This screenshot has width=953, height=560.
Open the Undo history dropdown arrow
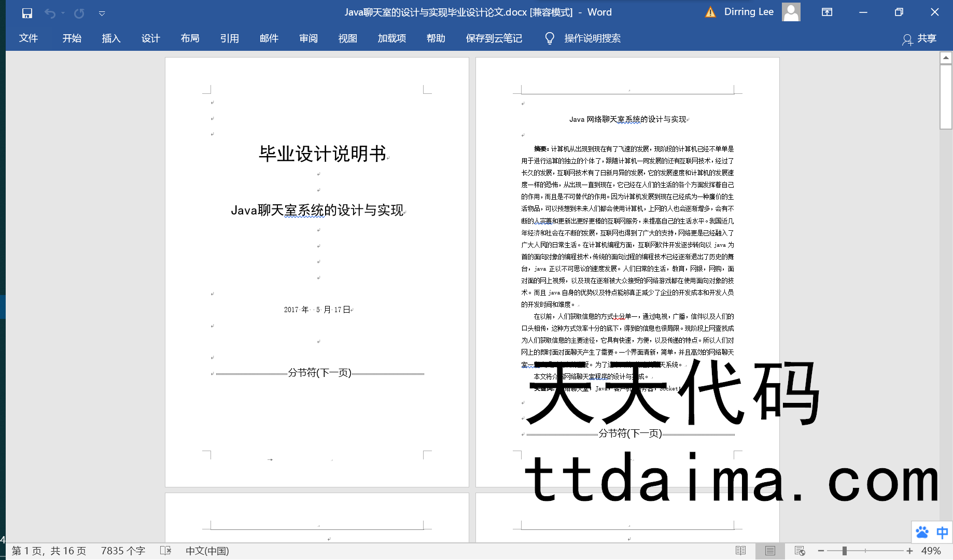(63, 13)
